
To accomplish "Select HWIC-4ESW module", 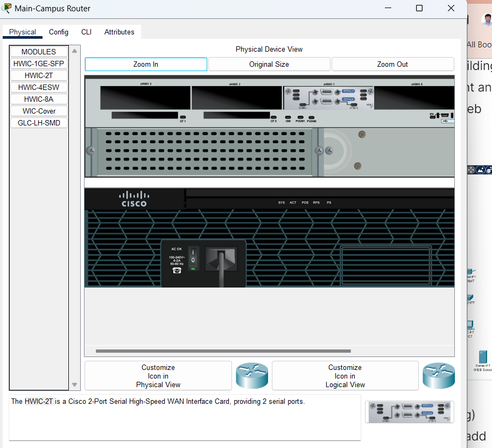I will coord(39,87).
